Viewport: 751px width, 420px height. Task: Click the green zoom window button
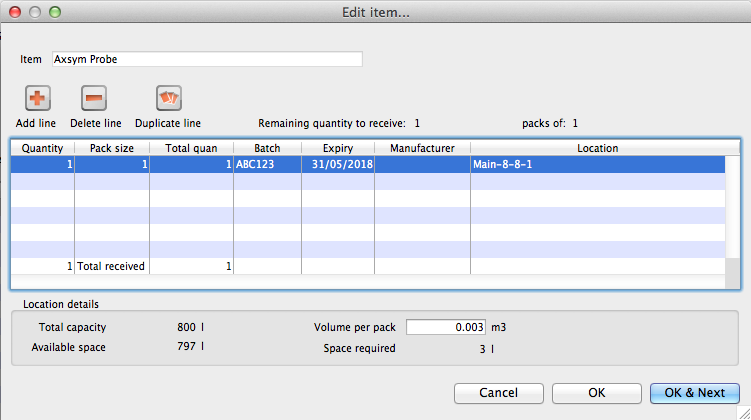point(54,12)
